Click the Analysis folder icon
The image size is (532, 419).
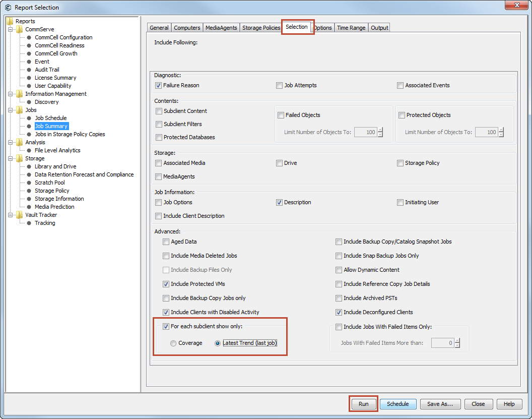[19, 142]
